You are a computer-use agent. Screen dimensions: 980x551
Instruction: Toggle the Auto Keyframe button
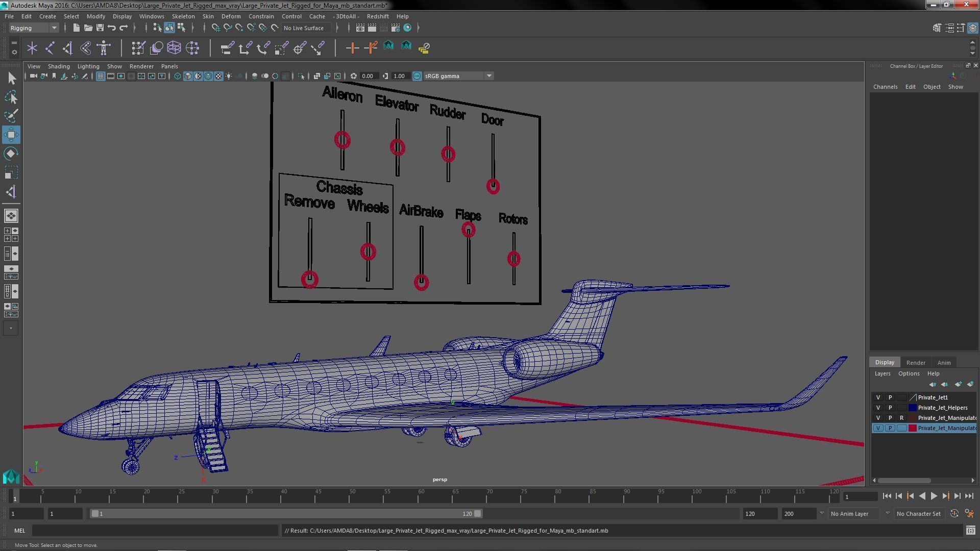[x=954, y=514]
